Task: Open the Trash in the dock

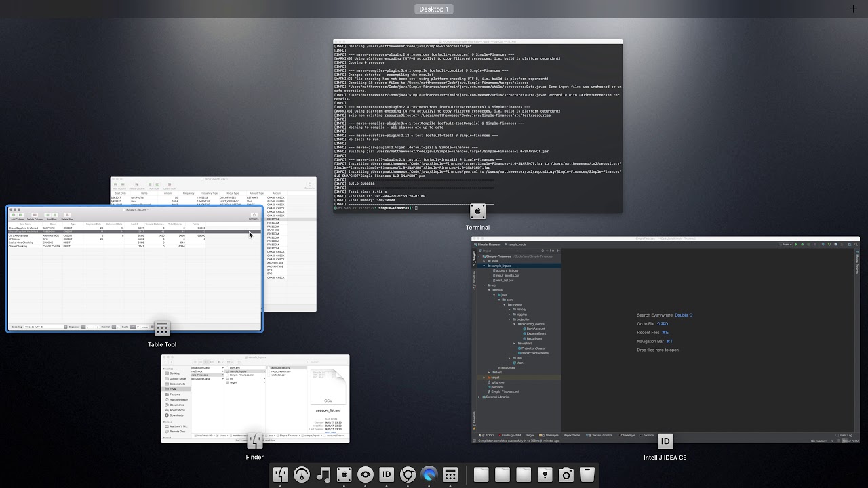Action: [x=587, y=475]
